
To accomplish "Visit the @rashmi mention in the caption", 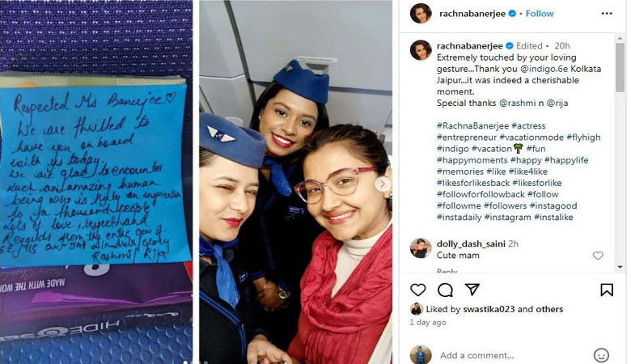I will click(518, 103).
